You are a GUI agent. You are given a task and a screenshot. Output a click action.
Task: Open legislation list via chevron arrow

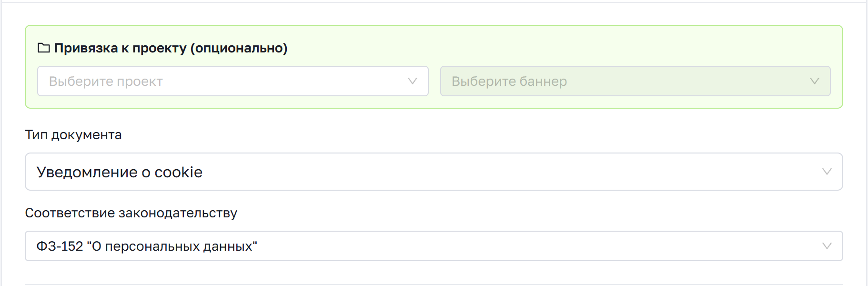point(827,246)
